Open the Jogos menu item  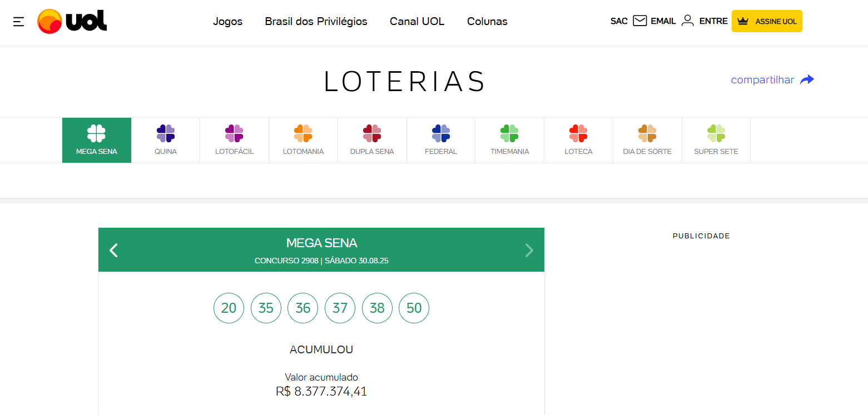(x=228, y=22)
